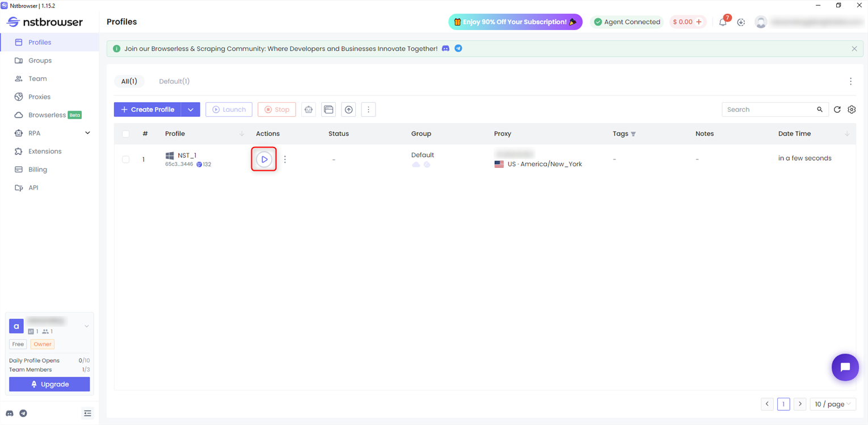The width and height of the screenshot is (868, 425).
Task: Click the upload arrow toolbar icon
Action: pos(348,110)
